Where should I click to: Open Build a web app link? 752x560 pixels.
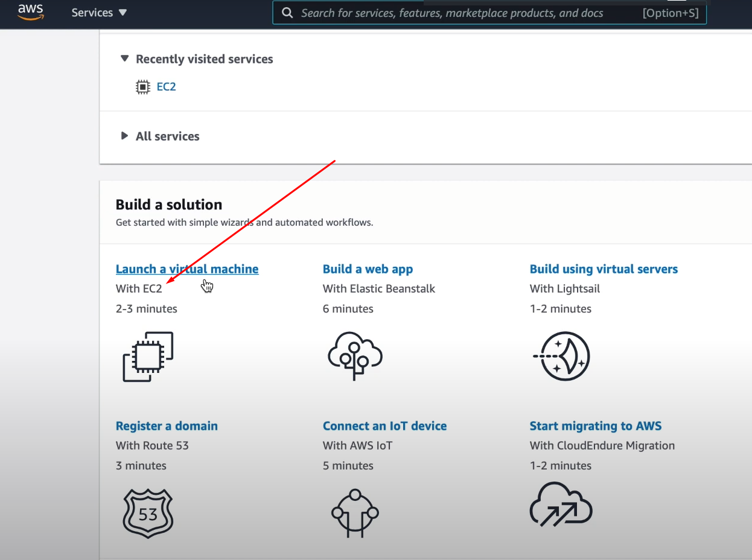point(368,269)
